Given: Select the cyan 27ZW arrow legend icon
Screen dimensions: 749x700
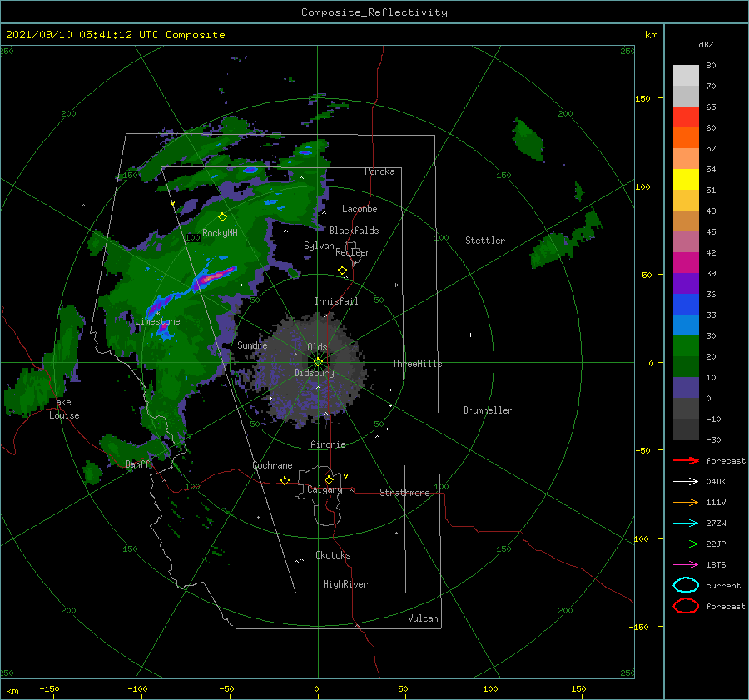Looking at the screenshot, I should pos(686,524).
